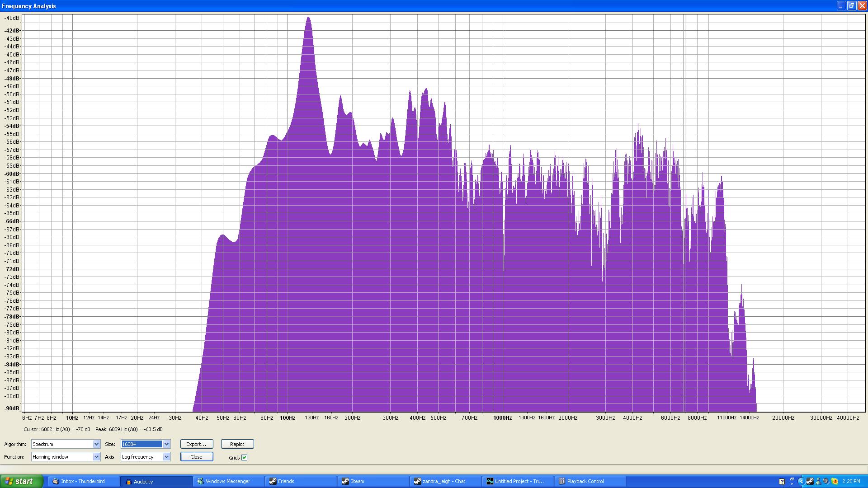Image resolution: width=868 pixels, height=488 pixels.
Task: Click the security alert shield tray icon
Action: point(835,481)
